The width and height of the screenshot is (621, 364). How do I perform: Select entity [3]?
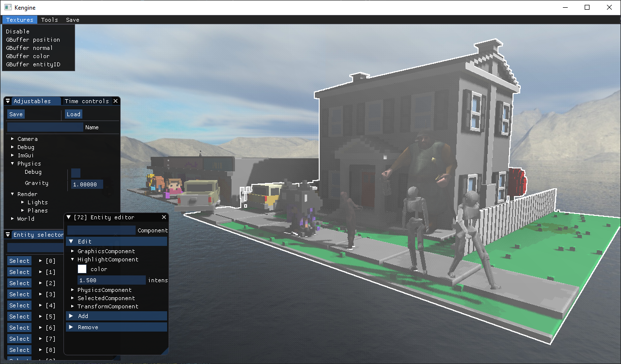click(x=19, y=294)
